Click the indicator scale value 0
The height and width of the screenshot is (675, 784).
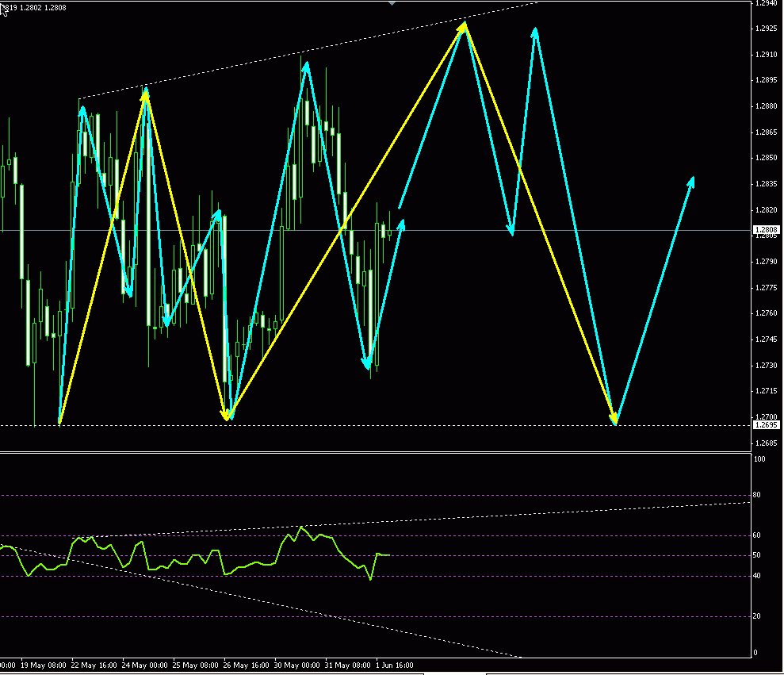pos(755,653)
